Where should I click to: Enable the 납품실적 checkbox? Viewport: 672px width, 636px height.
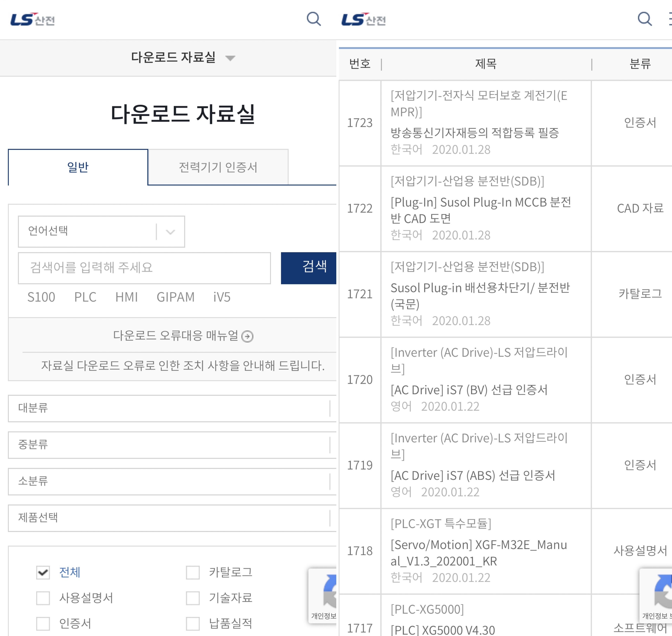193,623
